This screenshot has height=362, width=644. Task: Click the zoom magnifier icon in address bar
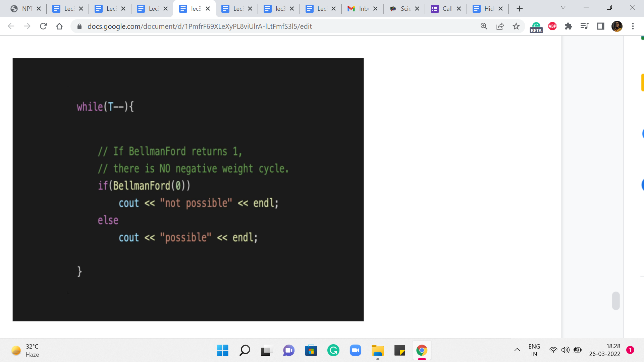[x=484, y=26]
